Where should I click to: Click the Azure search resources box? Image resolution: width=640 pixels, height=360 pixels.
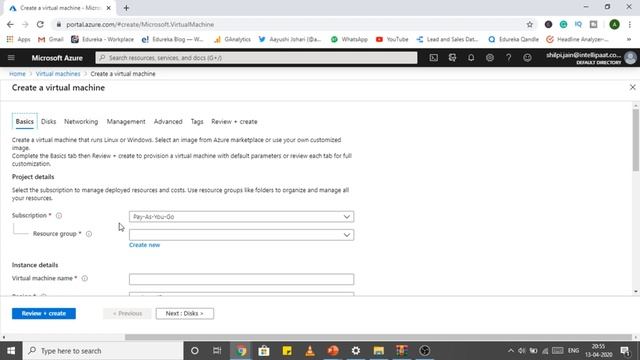point(256,58)
